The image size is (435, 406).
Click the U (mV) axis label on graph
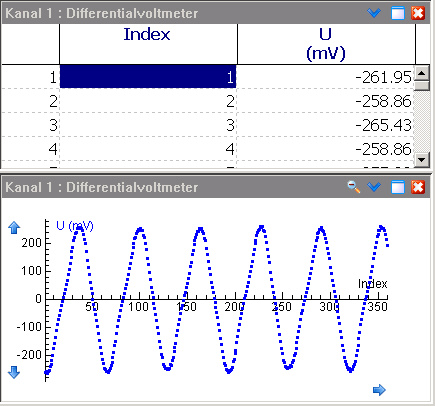tap(75, 226)
